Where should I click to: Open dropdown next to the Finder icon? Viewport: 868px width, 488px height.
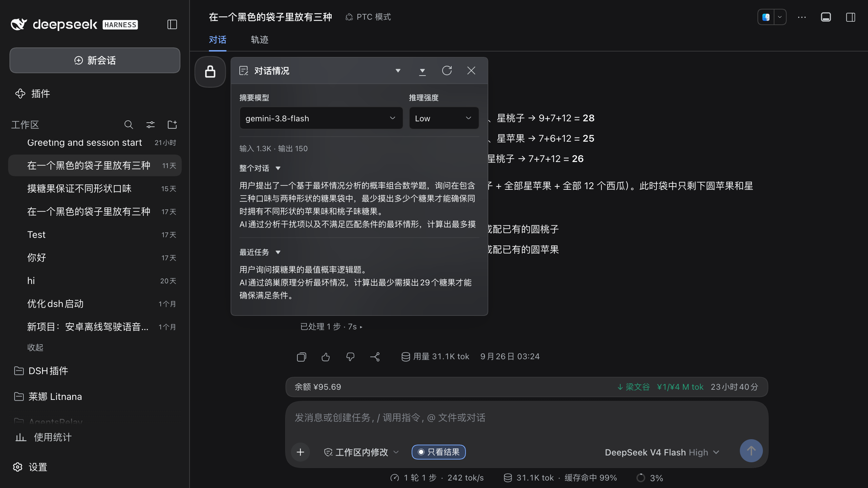click(780, 17)
